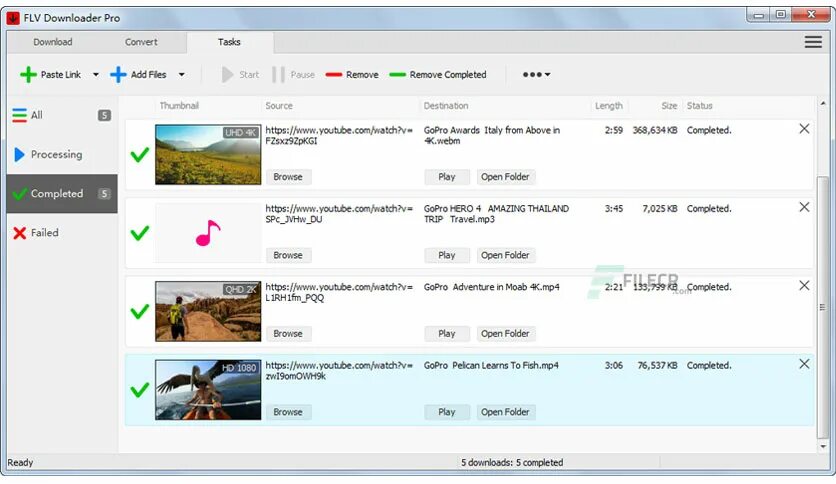Open Folder for Italy from Above file
The width and height of the screenshot is (836, 484).
[x=505, y=177]
